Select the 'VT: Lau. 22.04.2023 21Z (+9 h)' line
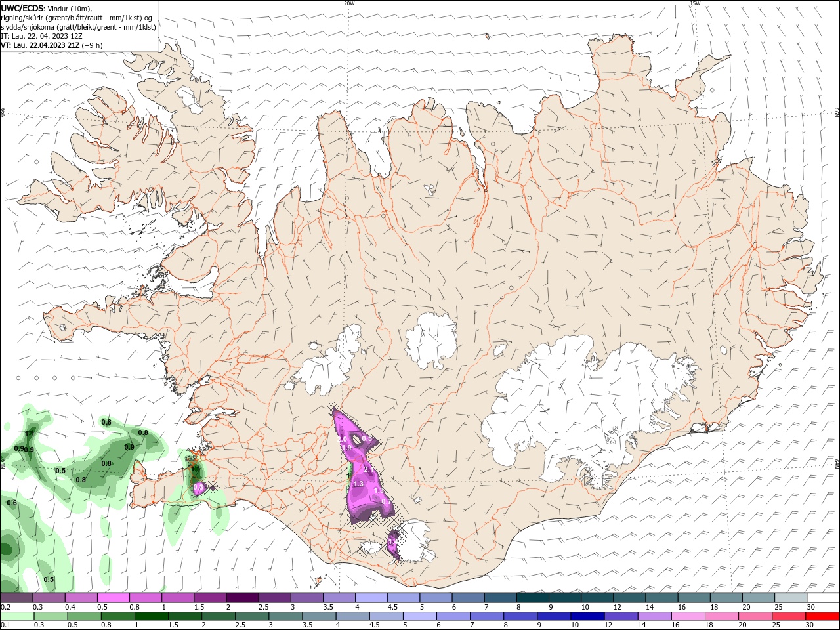 tap(51, 45)
